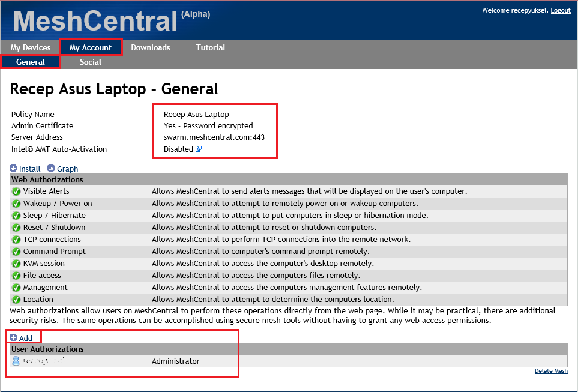Click the Visible Alerts label
Viewport: 578px width, 392px height.
click(46, 191)
